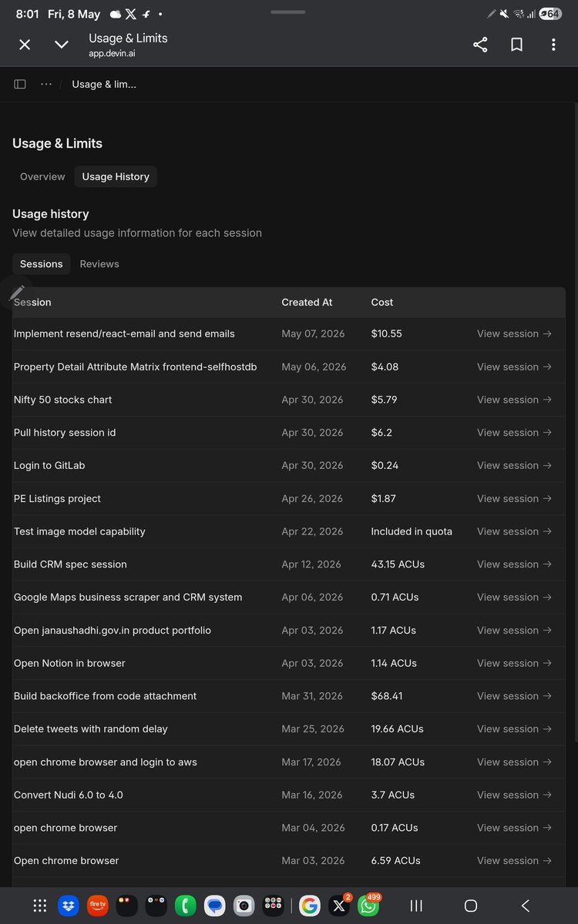
Task: Open the app drawer grid icon
Action: 40,906
